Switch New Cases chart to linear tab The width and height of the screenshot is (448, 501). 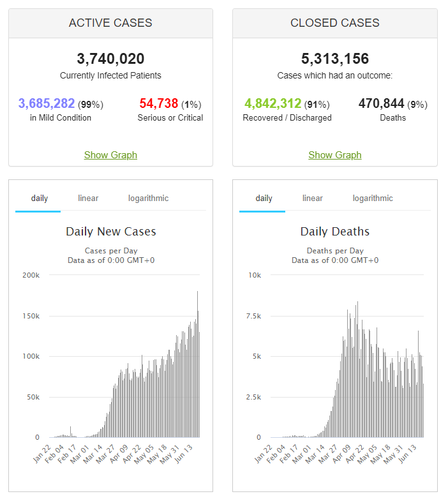(88, 198)
